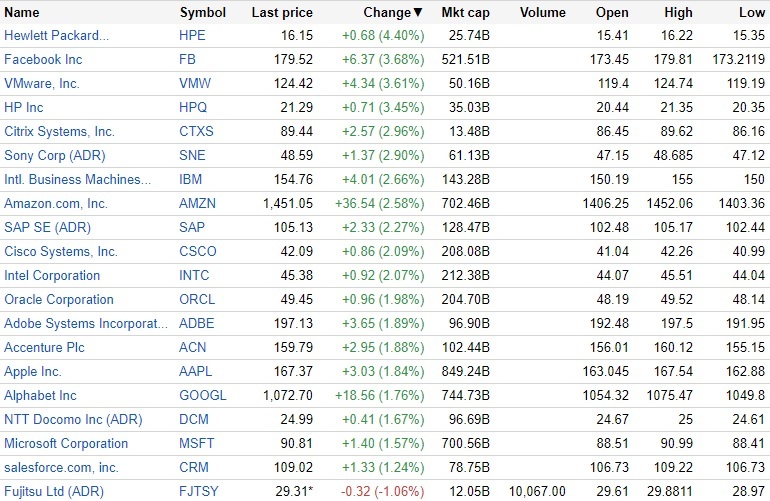The height and width of the screenshot is (501, 770).
Task: Sort stocks by Name column header
Action: pyautogui.click(x=22, y=13)
